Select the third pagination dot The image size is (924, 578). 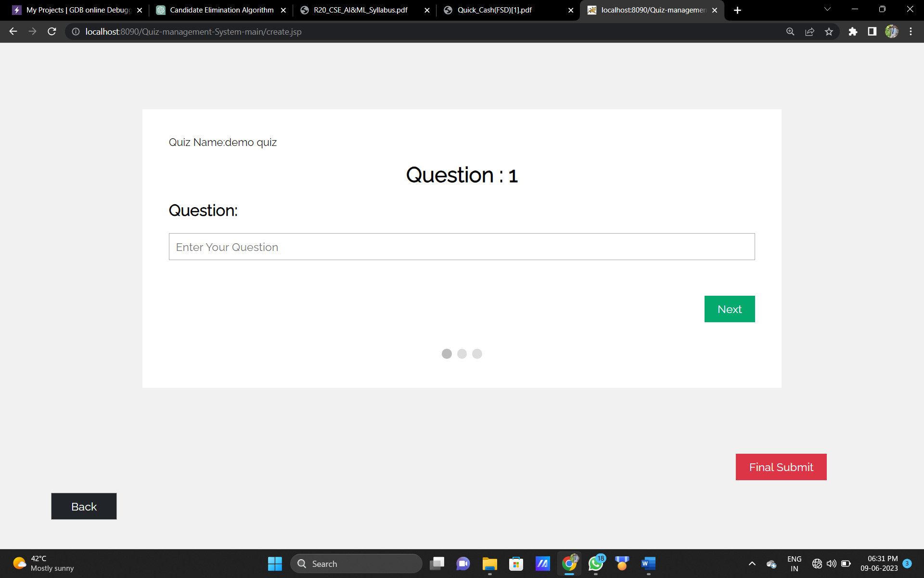click(477, 354)
